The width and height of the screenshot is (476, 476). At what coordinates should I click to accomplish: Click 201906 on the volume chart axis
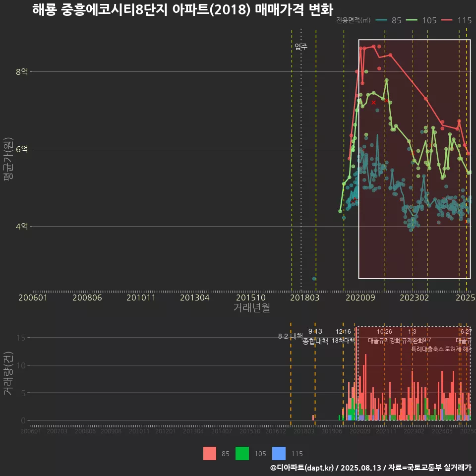[332, 431]
